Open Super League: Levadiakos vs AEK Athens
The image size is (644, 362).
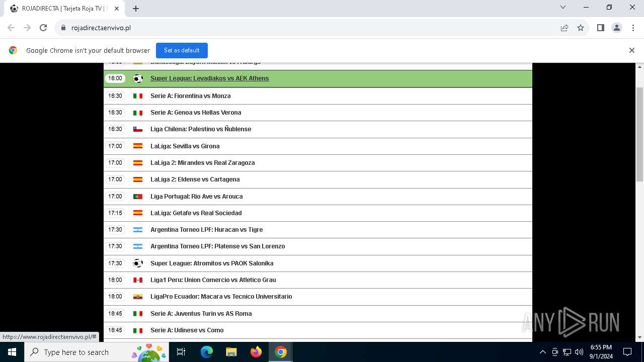tap(209, 78)
